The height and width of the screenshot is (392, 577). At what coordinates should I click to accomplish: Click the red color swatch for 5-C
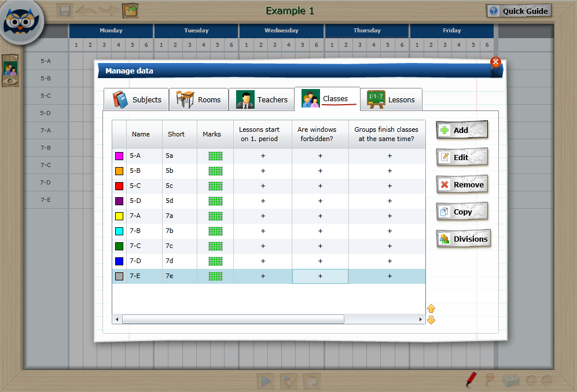[x=119, y=186]
